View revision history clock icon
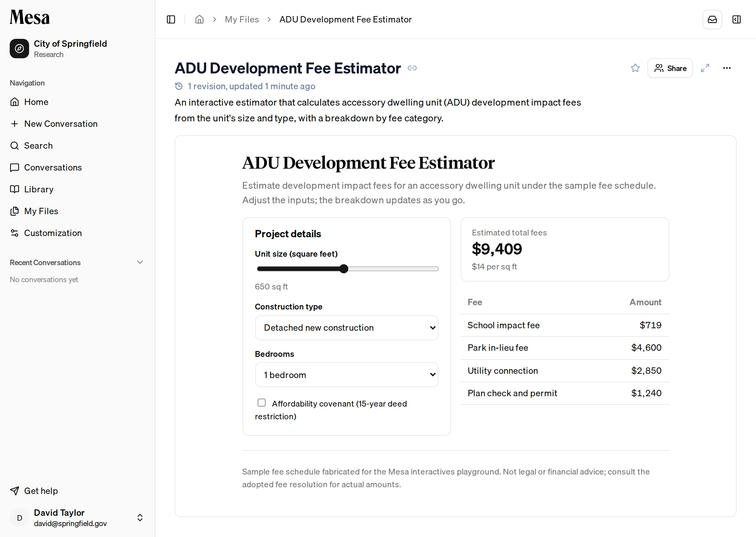Screen dimensions: 756x537 click(x=179, y=86)
